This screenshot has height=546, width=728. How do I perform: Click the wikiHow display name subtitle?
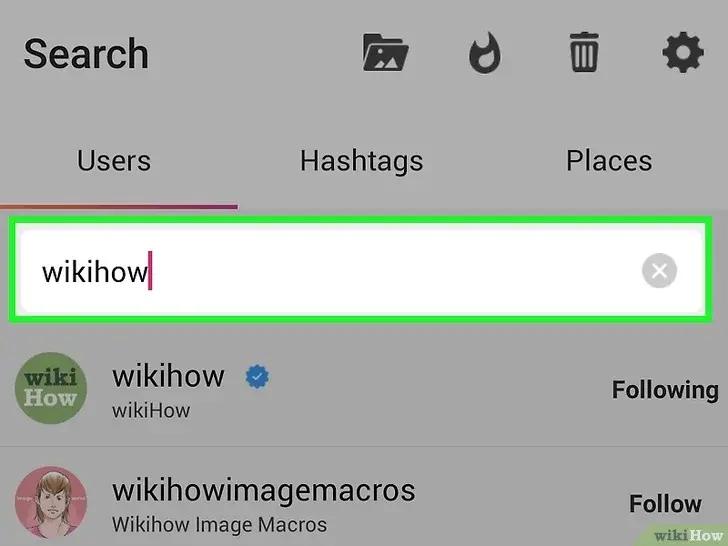click(x=151, y=411)
